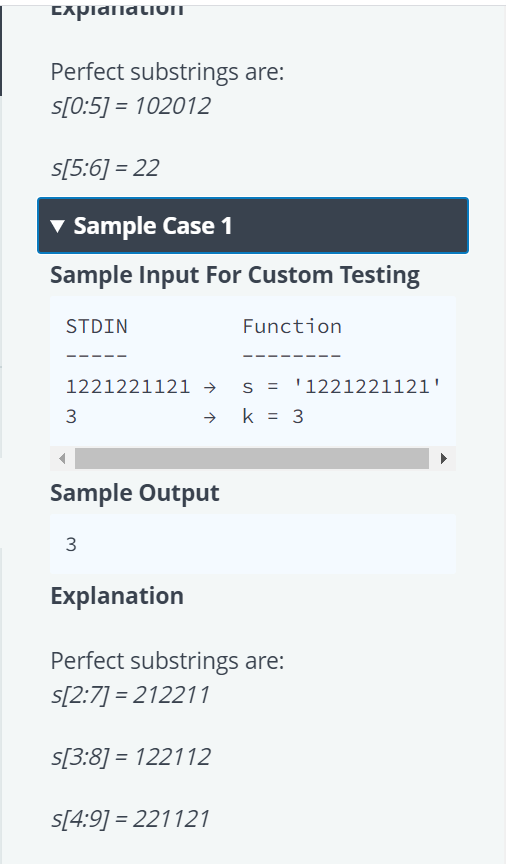Click the Explanation heading below Sample Output

pyautogui.click(x=117, y=596)
